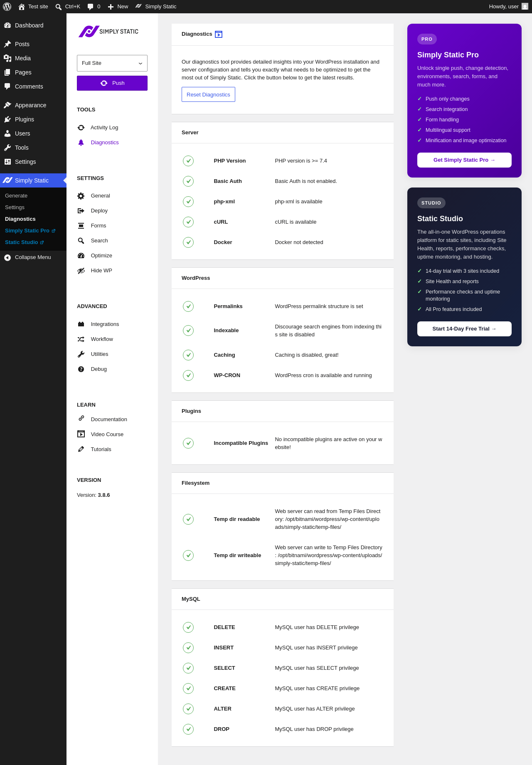Click the WP-CRON status check mark
This screenshot has width=532, height=765.
(188, 375)
